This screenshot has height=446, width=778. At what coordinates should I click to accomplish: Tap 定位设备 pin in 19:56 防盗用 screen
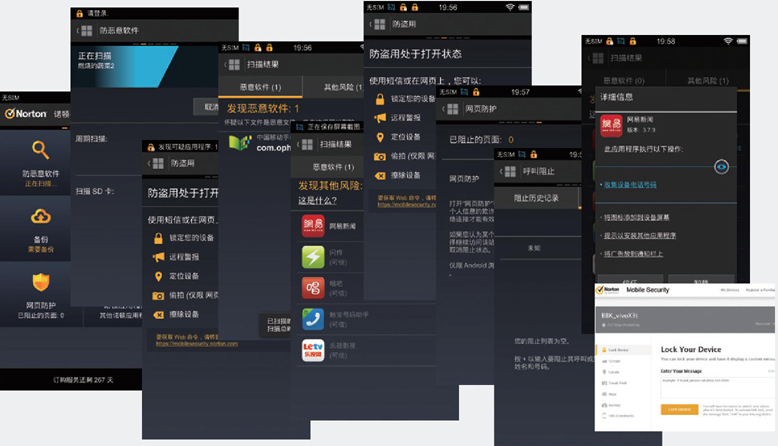pyautogui.click(x=380, y=137)
